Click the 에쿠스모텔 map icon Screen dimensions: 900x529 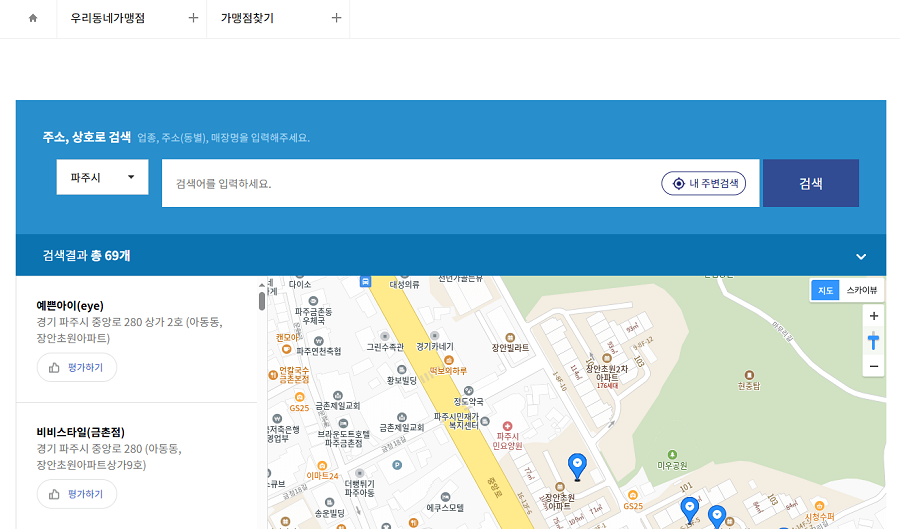pyautogui.click(x=445, y=497)
